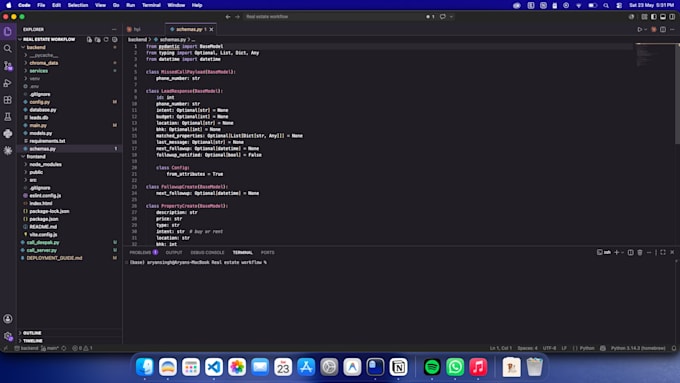
Task: Split the terminal pane
Action: click(x=631, y=252)
